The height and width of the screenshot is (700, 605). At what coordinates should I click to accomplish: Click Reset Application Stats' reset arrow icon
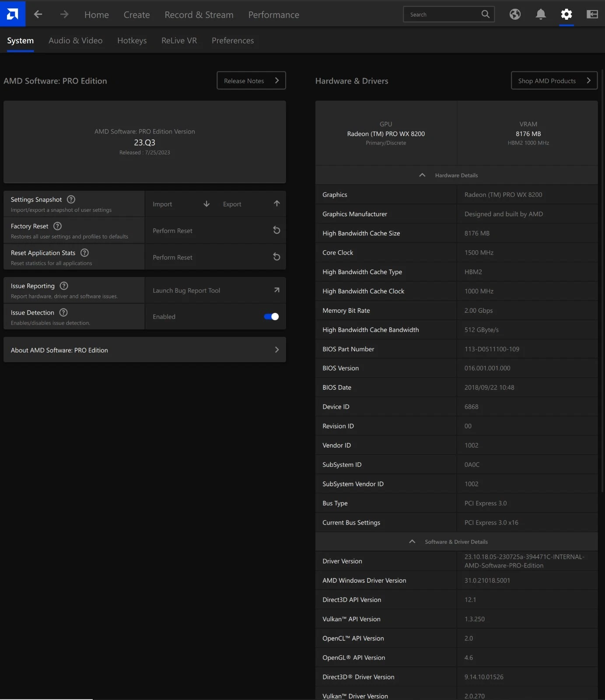(x=276, y=257)
